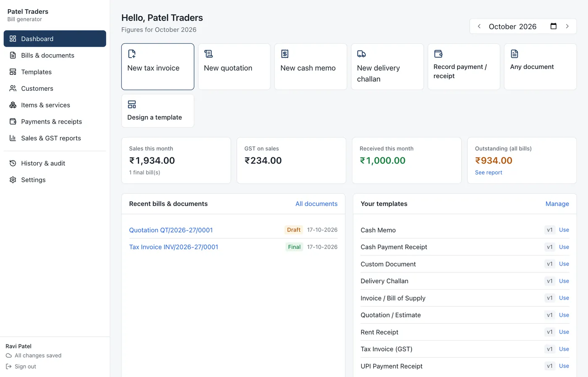This screenshot has width=588, height=377.
Task: Click the Design a template layout icon
Action: tap(131, 104)
